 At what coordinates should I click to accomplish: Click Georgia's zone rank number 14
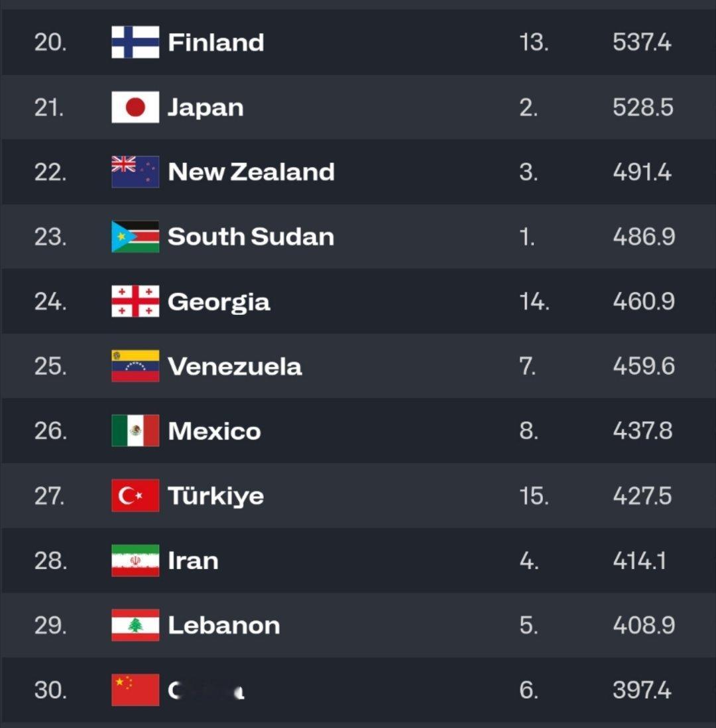pos(534,302)
